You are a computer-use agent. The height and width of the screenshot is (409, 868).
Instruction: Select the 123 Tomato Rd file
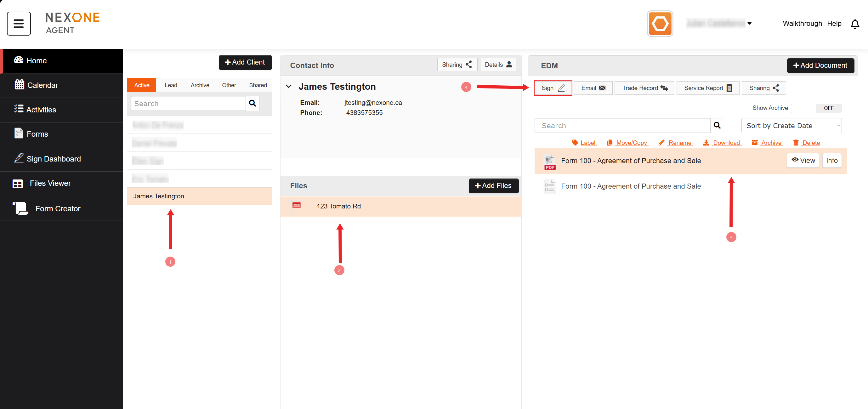click(x=339, y=206)
